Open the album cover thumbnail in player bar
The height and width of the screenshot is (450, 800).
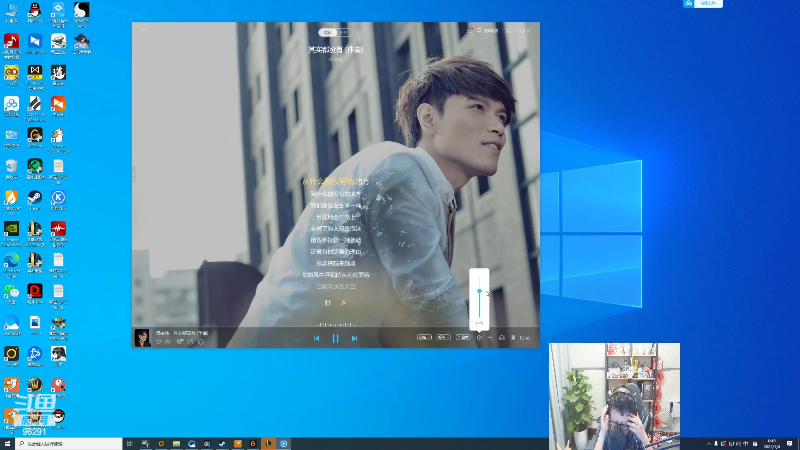[x=142, y=338]
